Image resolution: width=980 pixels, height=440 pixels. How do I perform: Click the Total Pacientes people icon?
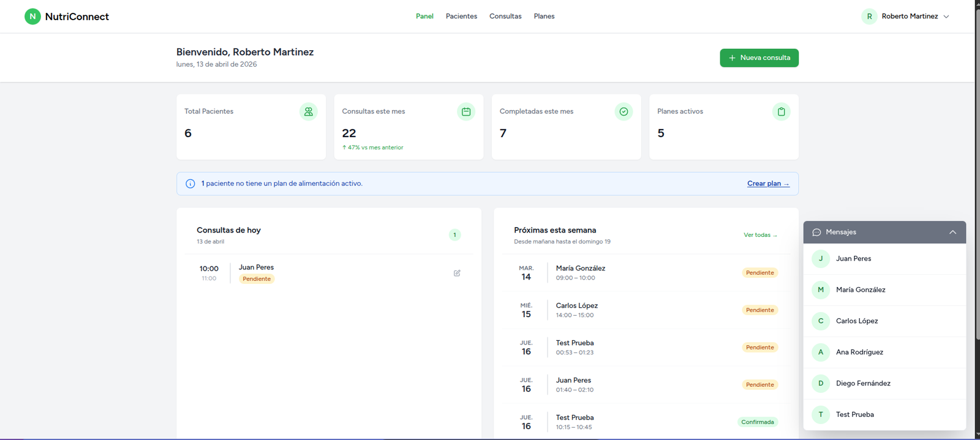(x=309, y=111)
